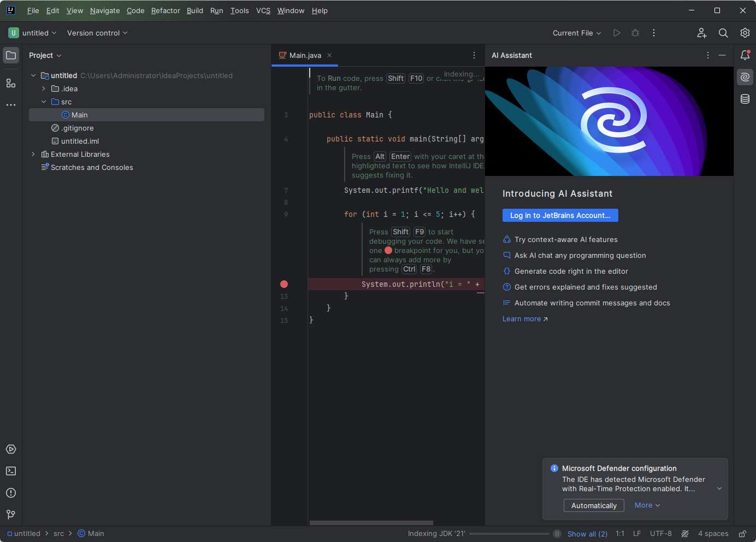Switch to the Main.java tab
756x542 pixels.
304,55
